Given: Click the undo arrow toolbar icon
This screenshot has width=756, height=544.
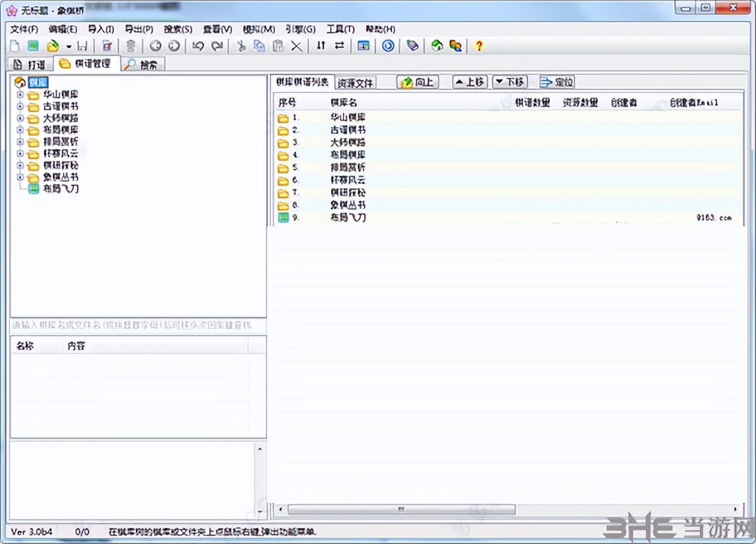Looking at the screenshot, I should click(198, 46).
